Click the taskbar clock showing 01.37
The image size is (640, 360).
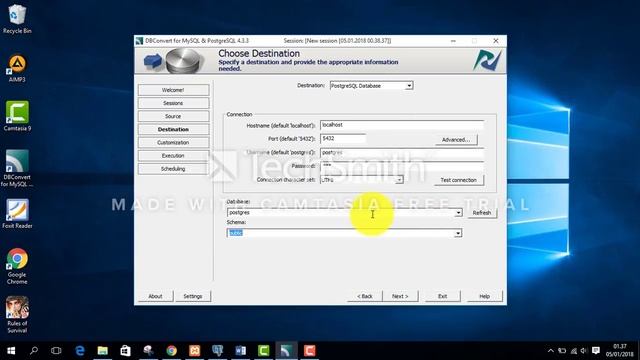[620, 351]
